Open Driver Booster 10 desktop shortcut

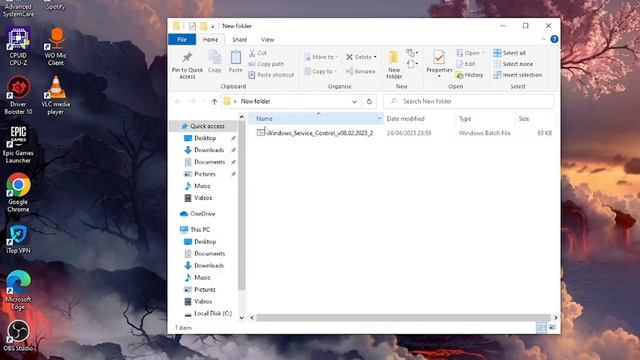[18, 95]
